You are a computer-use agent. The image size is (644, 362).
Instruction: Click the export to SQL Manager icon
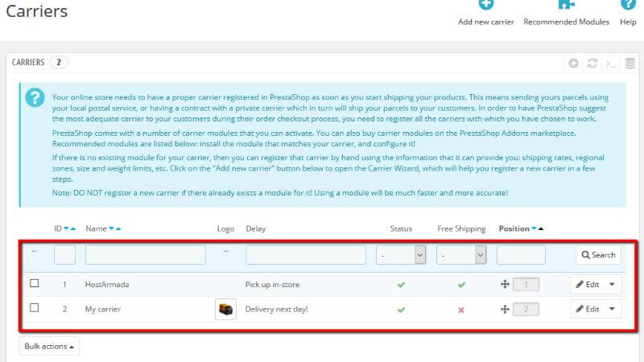630,63
